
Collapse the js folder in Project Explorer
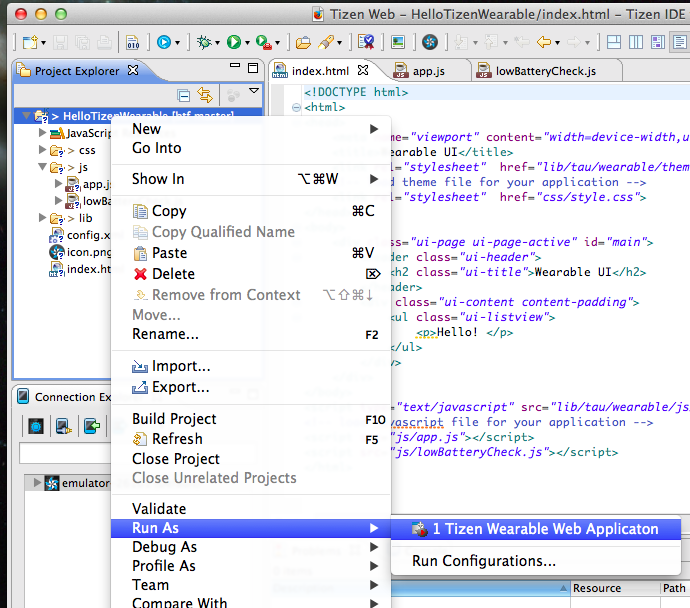(42, 167)
